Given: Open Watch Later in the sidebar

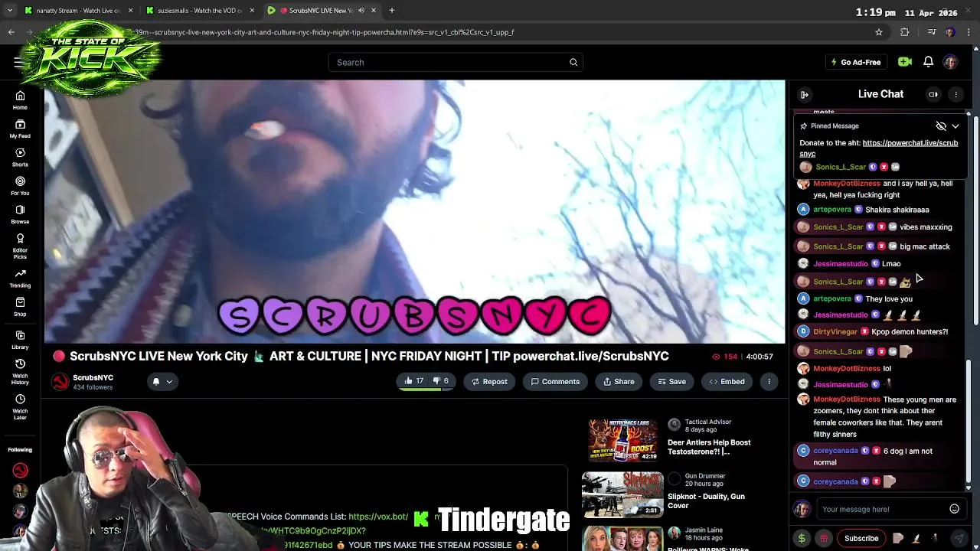Looking at the screenshot, I should click(20, 406).
